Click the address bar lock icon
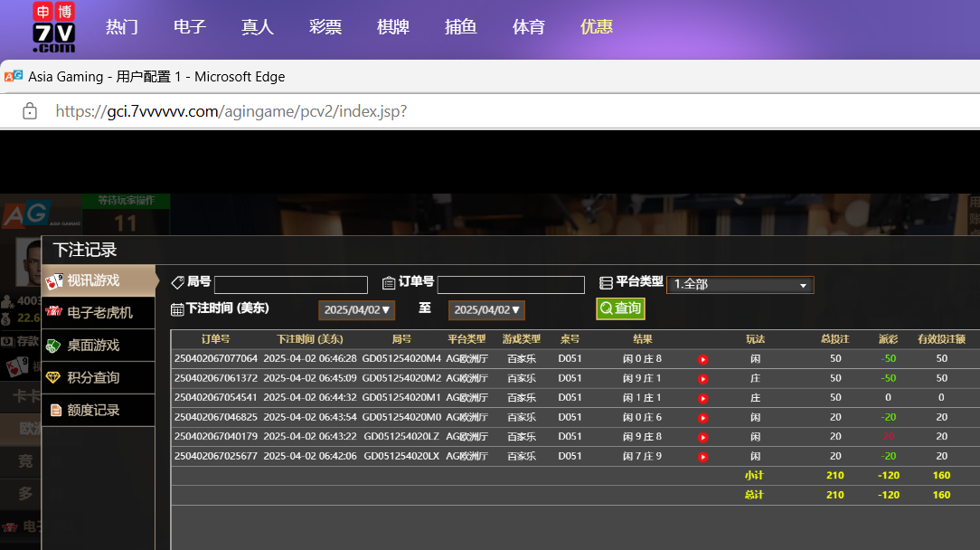The height and width of the screenshot is (550, 980). point(30,111)
